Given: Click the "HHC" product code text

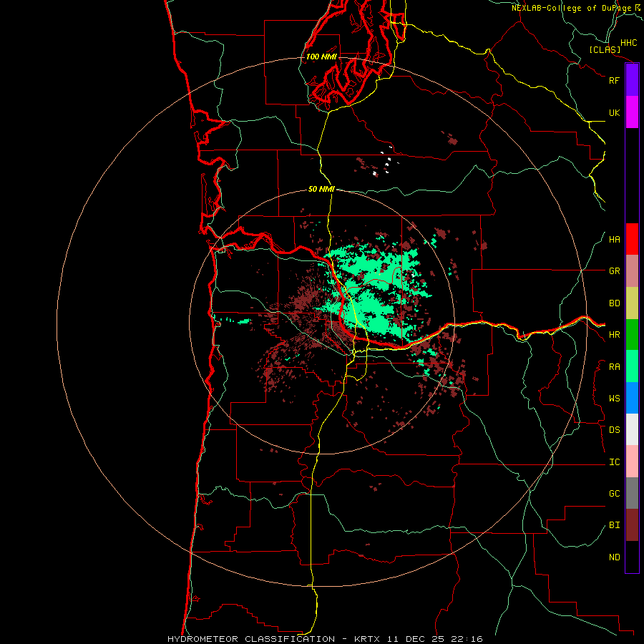Looking at the screenshot, I should click(628, 43).
